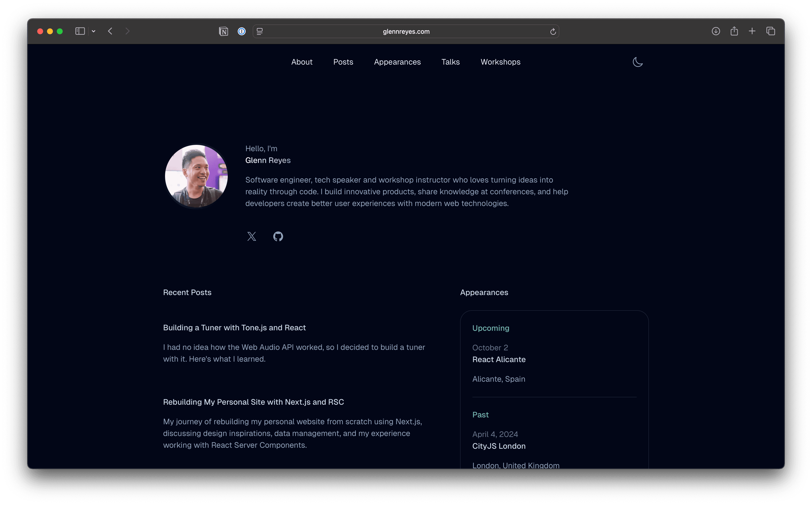The width and height of the screenshot is (812, 505).
Task: Click the Recent Posts heading
Action: click(187, 292)
